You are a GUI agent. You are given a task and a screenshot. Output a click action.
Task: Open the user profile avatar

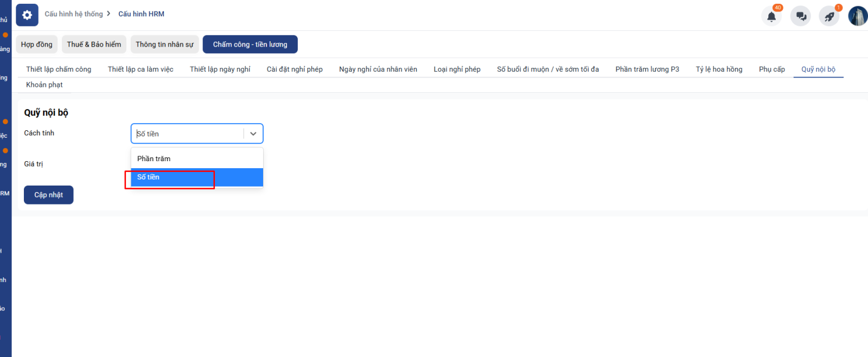(x=857, y=16)
